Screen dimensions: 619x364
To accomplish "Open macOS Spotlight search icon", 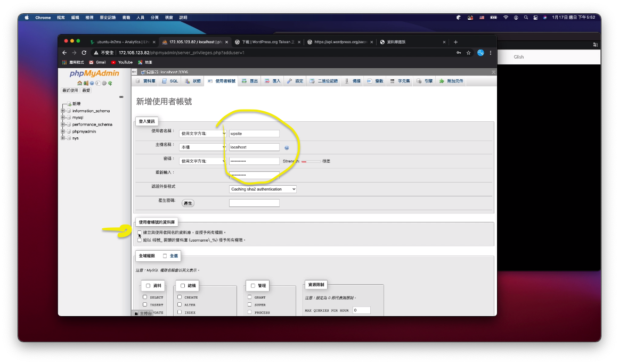I will coord(526,18).
